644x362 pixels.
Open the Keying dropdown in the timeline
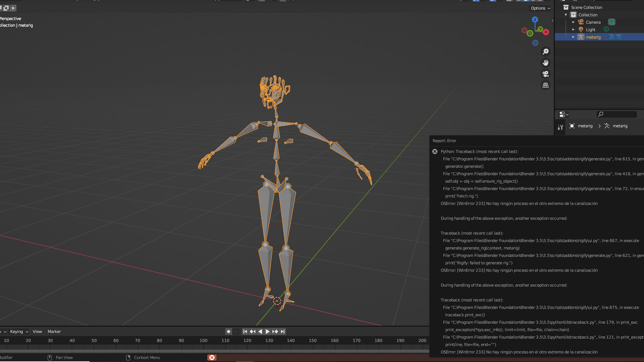pyautogui.click(x=18, y=331)
